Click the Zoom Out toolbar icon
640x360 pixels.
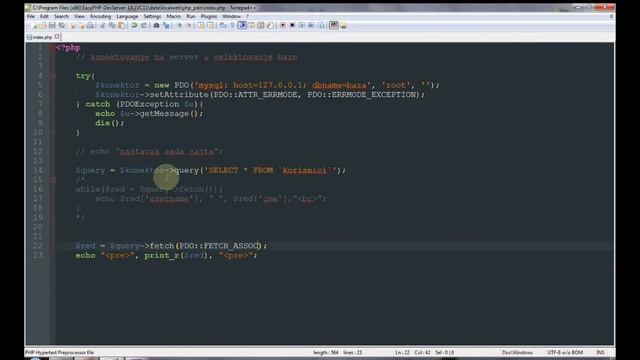[x=189, y=25]
